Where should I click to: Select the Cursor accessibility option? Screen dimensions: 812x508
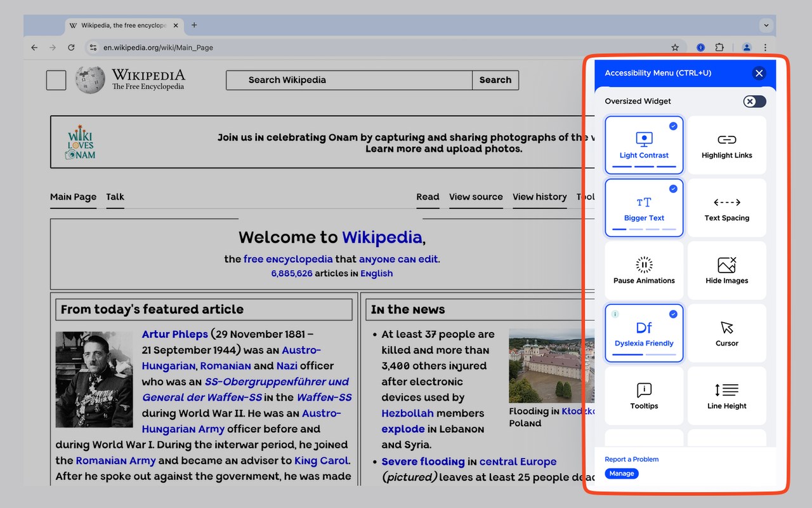(x=727, y=333)
